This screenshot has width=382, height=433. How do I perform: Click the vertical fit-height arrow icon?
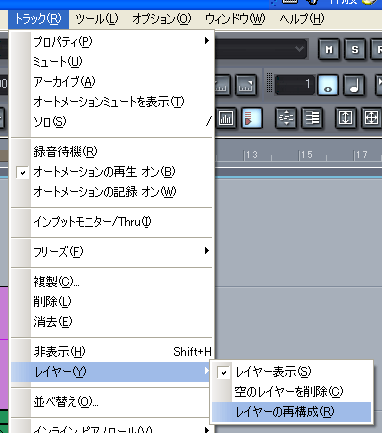[x=345, y=118]
